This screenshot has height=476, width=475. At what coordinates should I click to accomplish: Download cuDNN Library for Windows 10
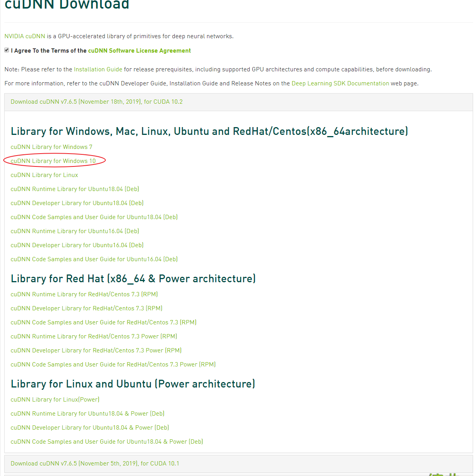(x=53, y=161)
